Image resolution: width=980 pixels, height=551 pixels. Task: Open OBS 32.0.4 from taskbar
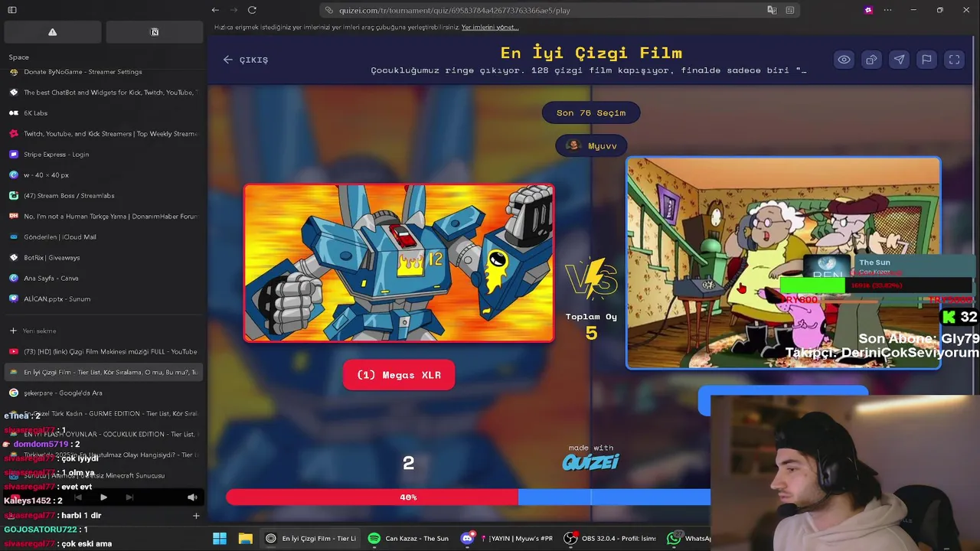(610, 539)
